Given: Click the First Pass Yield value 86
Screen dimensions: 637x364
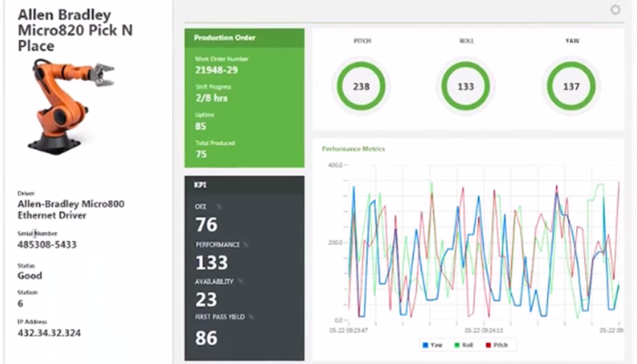Looking at the screenshot, I should (x=207, y=338).
